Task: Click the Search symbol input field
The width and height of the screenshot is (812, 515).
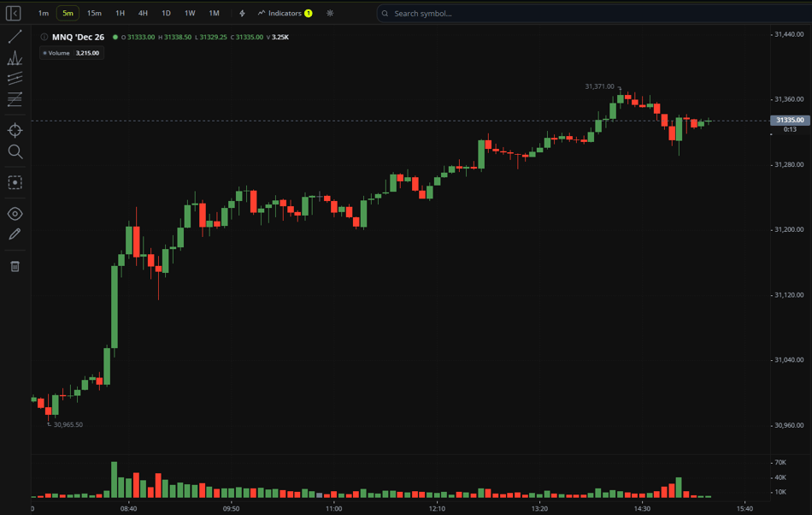Action: (x=594, y=14)
